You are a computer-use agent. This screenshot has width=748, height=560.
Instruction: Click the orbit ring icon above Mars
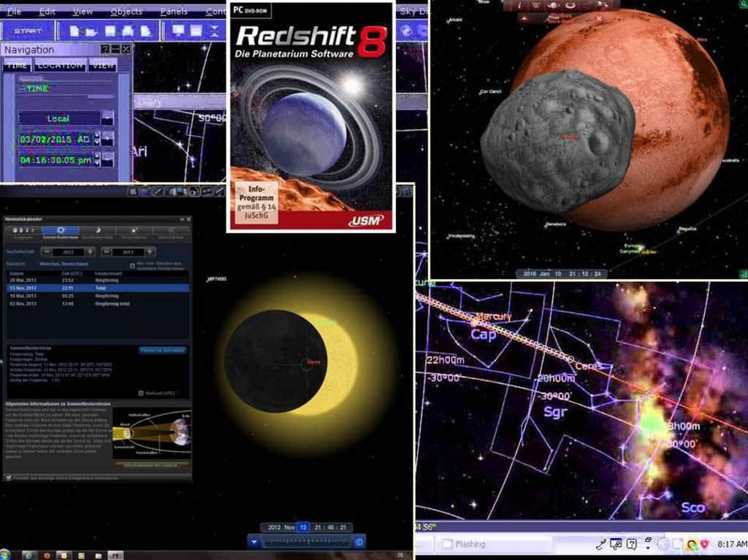point(570,5)
